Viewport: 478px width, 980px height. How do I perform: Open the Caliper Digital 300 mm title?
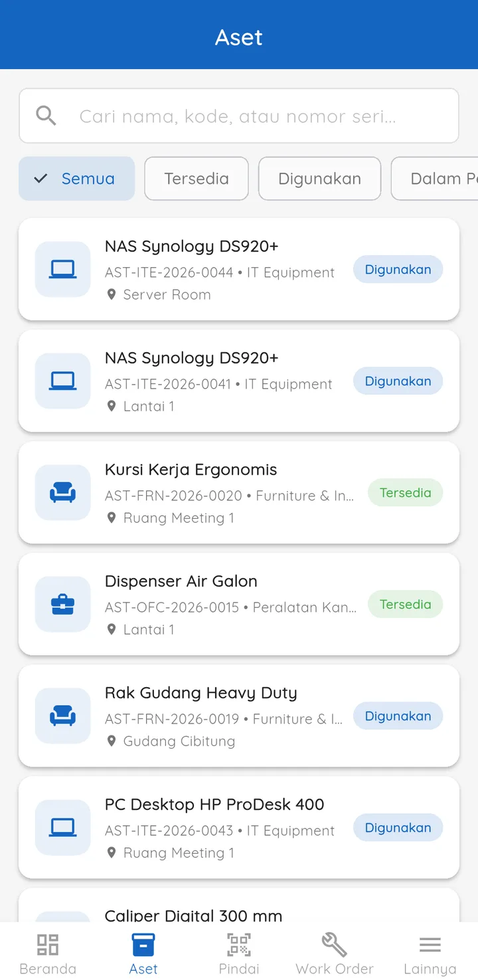point(194,916)
